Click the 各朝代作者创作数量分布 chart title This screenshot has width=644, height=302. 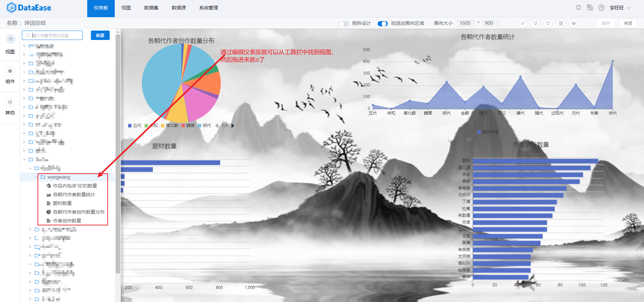click(181, 41)
